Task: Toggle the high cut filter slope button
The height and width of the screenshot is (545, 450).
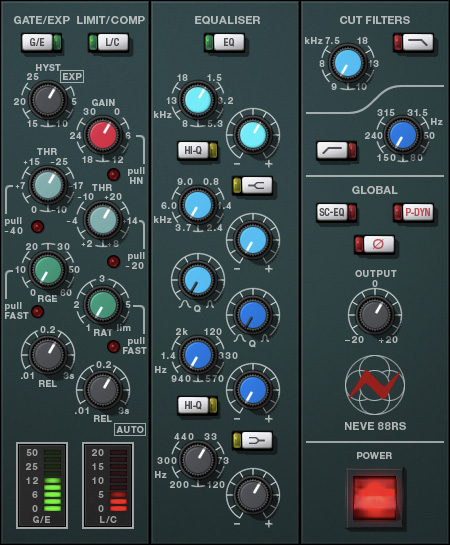Action: pyautogui.click(x=414, y=42)
